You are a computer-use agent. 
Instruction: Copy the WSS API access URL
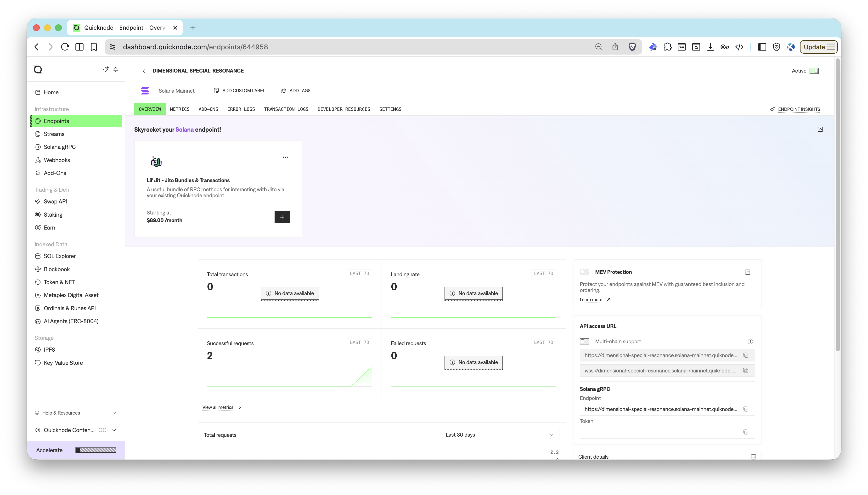point(745,371)
